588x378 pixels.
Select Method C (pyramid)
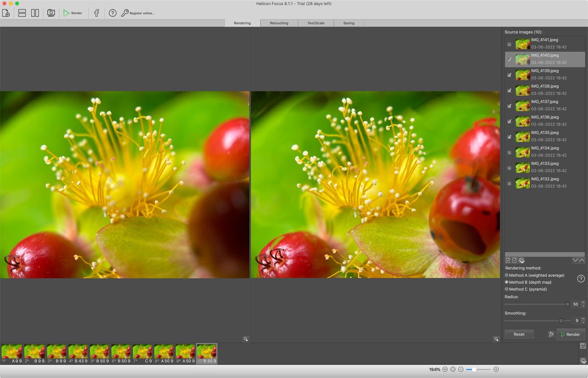point(506,289)
